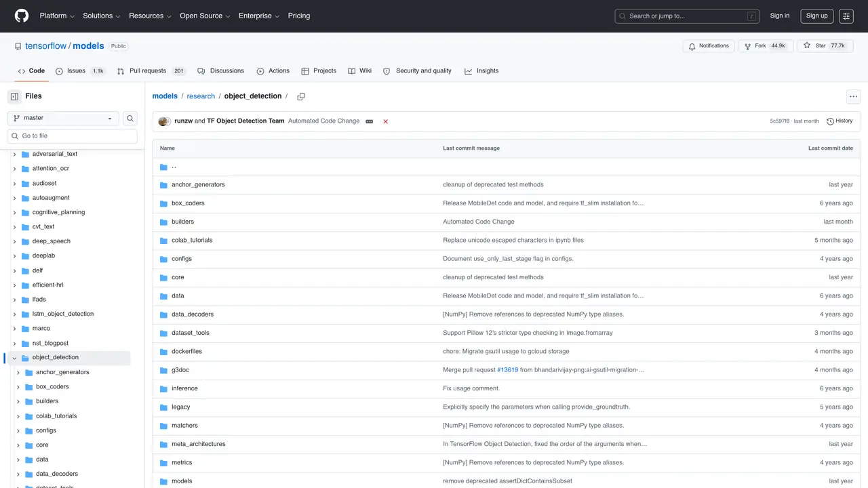Switch to the Wiki tab

coord(359,71)
